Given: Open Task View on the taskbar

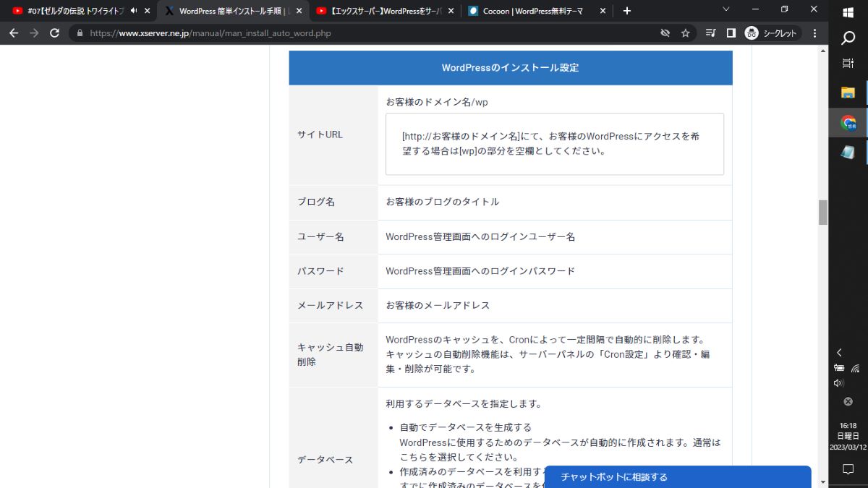Looking at the screenshot, I should 848,64.
